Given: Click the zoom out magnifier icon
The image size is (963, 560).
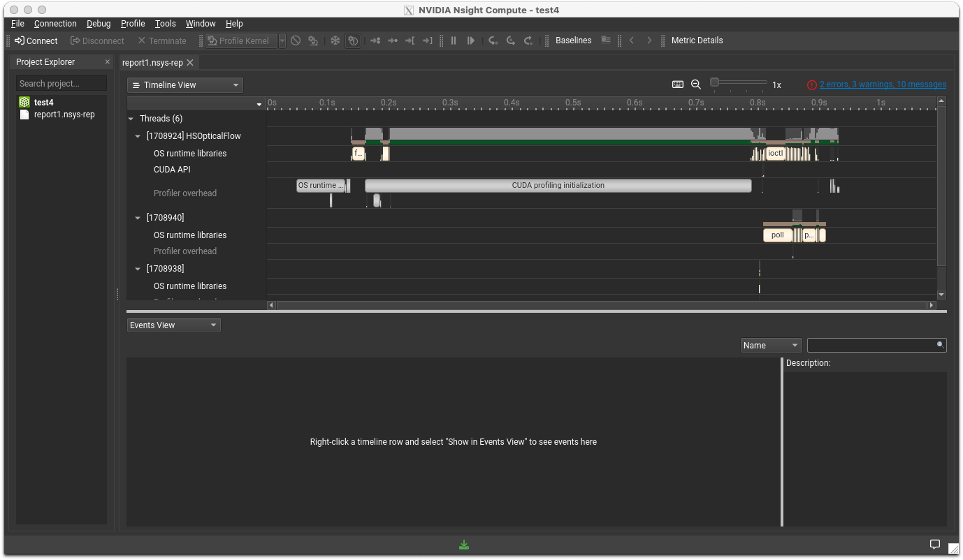Looking at the screenshot, I should click(695, 84).
